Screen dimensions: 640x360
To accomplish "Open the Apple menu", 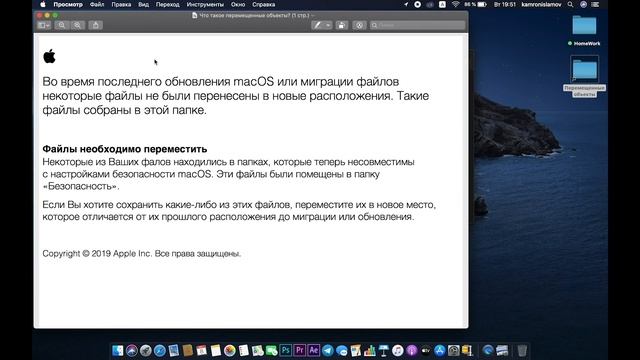I will [x=43, y=4].
